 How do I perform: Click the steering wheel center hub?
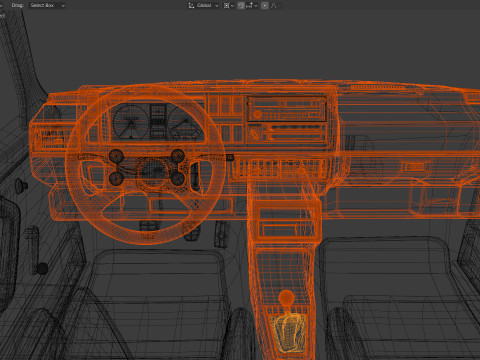[153, 171]
